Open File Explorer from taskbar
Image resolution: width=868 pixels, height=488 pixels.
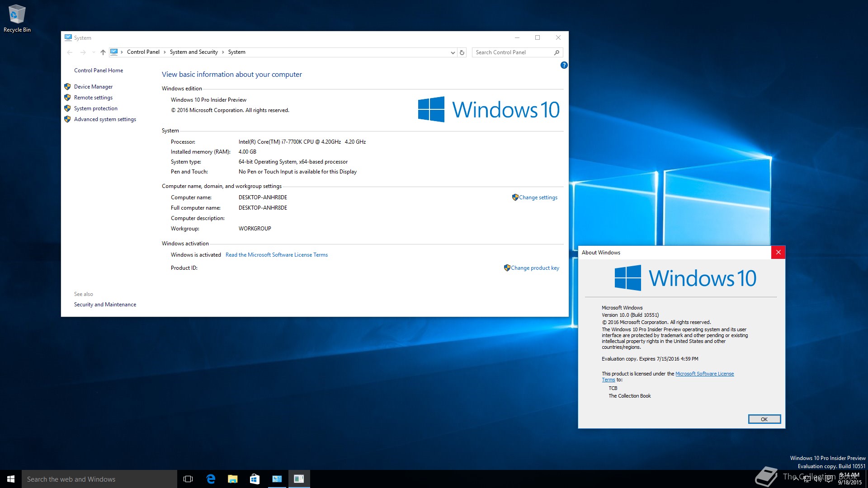[233, 479]
